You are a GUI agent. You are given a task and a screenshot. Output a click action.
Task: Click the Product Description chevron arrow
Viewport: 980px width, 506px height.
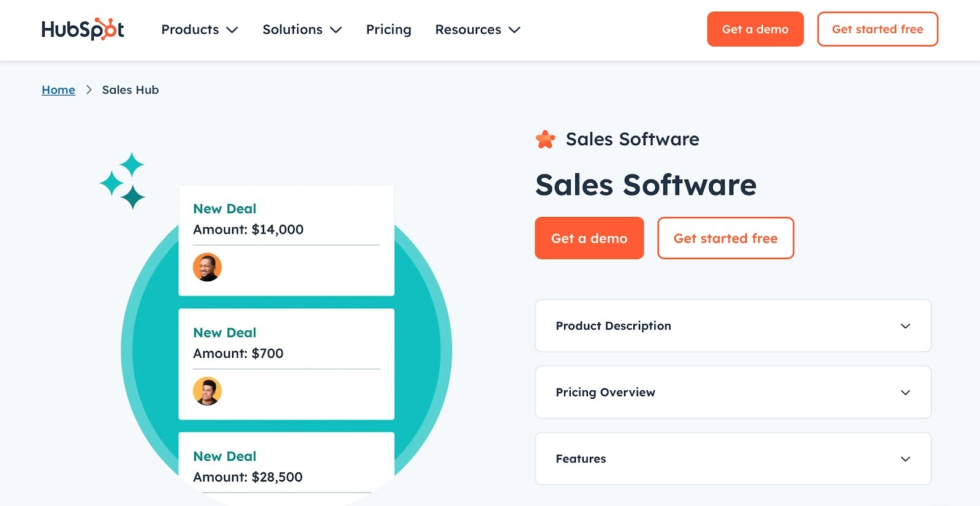(x=905, y=326)
